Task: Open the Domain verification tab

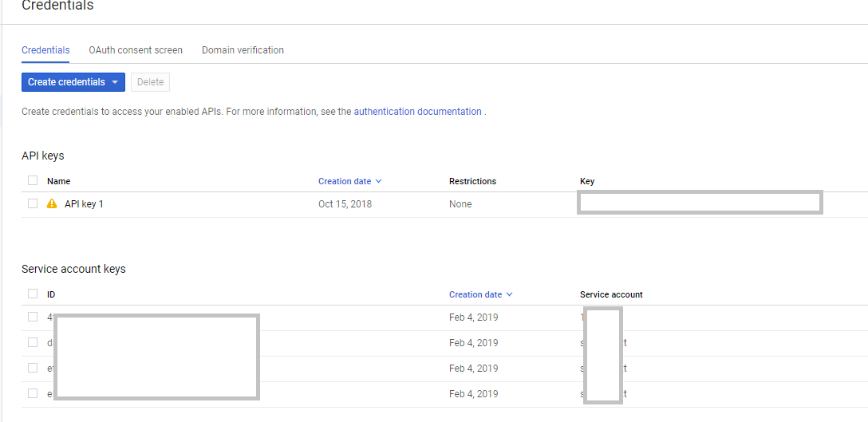Action: click(243, 49)
